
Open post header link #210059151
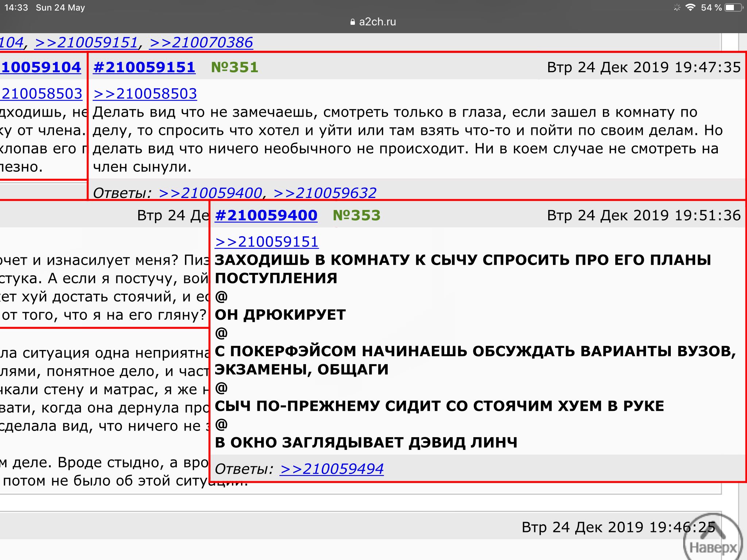pyautogui.click(x=144, y=67)
